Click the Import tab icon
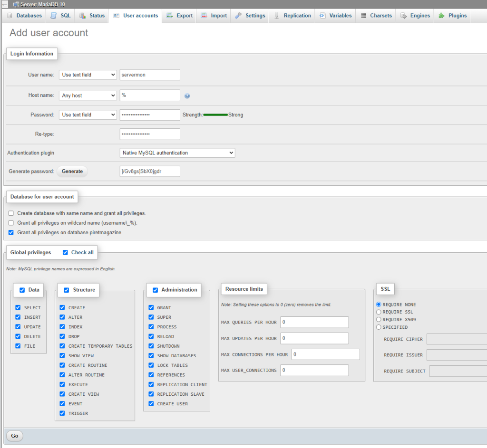 click(204, 16)
